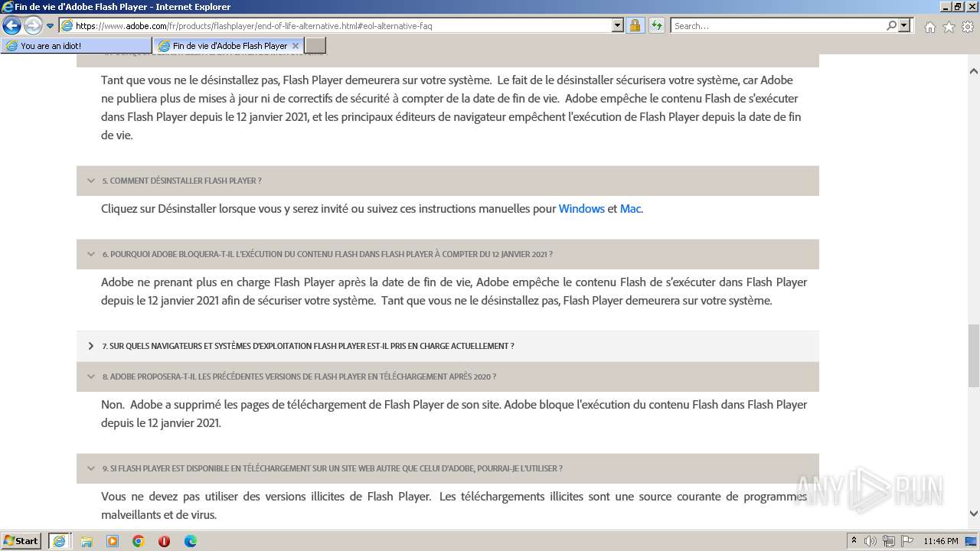Open the Windows Start button
Viewport: 980px width, 551px height.
tap(21, 541)
